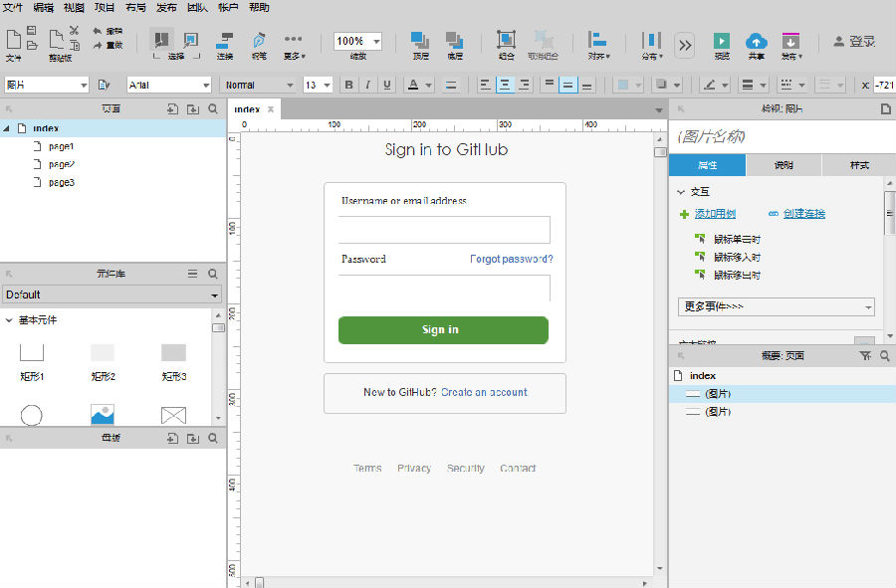Click add page icon in 页面 panel
This screenshot has width=896, height=588.
(x=172, y=108)
